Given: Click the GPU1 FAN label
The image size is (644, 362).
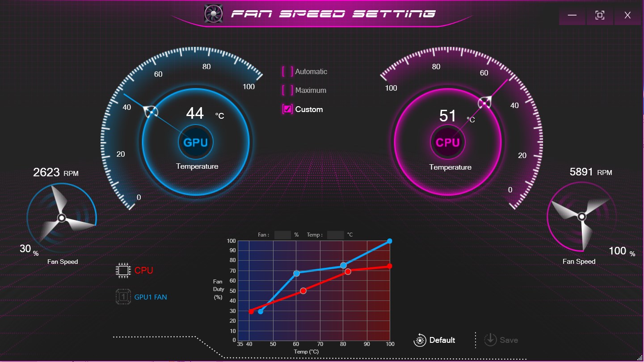Looking at the screenshot, I should pyautogui.click(x=151, y=297).
